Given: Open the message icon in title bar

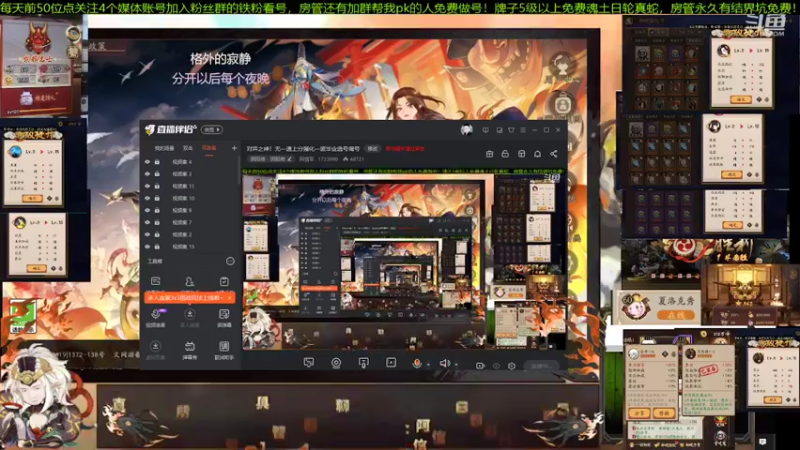Looking at the screenshot, I should (485, 130).
